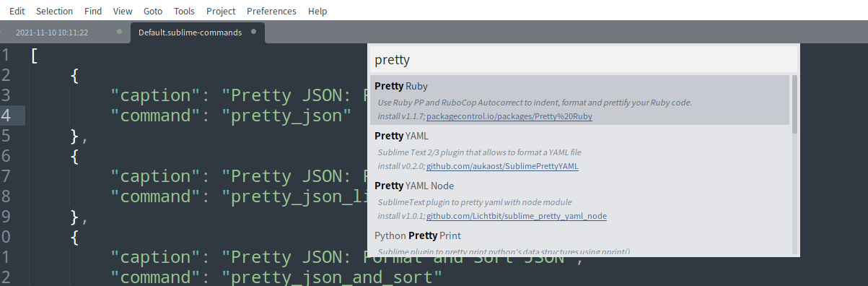Screen dimensions: 868x286
Task: Select the Pretty YAML Node package entry
Action: (580, 199)
